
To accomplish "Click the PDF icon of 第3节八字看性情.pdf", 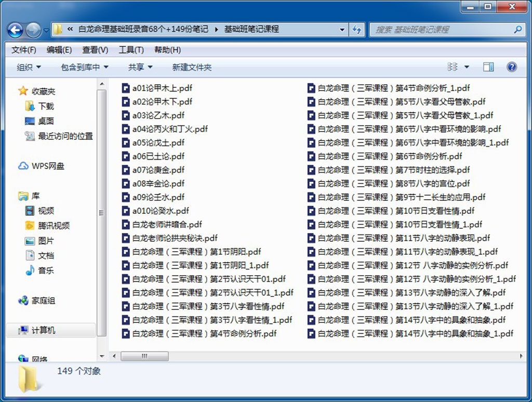I will (126, 306).
